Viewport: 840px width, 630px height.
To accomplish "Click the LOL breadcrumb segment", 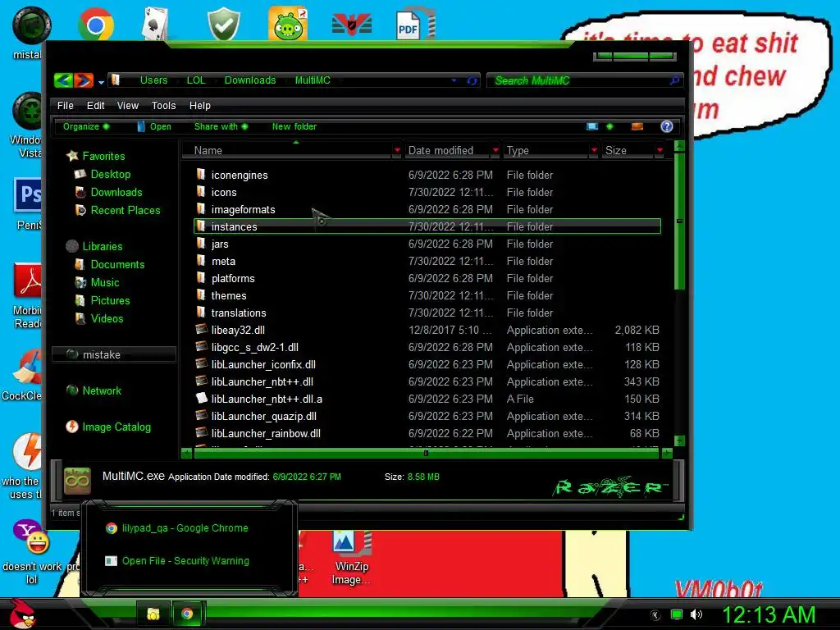I will (195, 80).
